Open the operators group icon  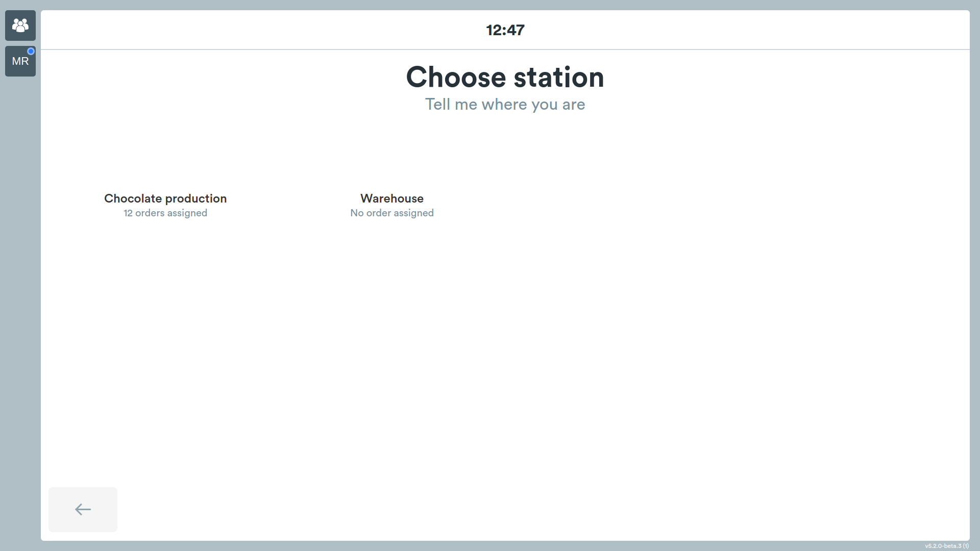(20, 26)
